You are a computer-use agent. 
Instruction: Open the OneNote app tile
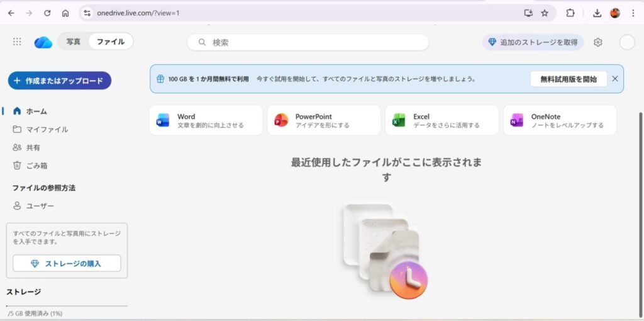click(560, 120)
